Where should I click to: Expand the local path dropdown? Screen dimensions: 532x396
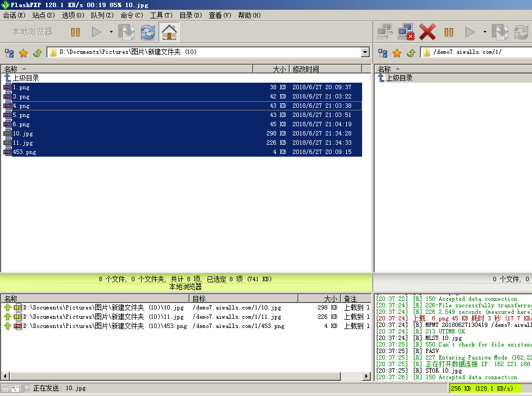(x=365, y=52)
